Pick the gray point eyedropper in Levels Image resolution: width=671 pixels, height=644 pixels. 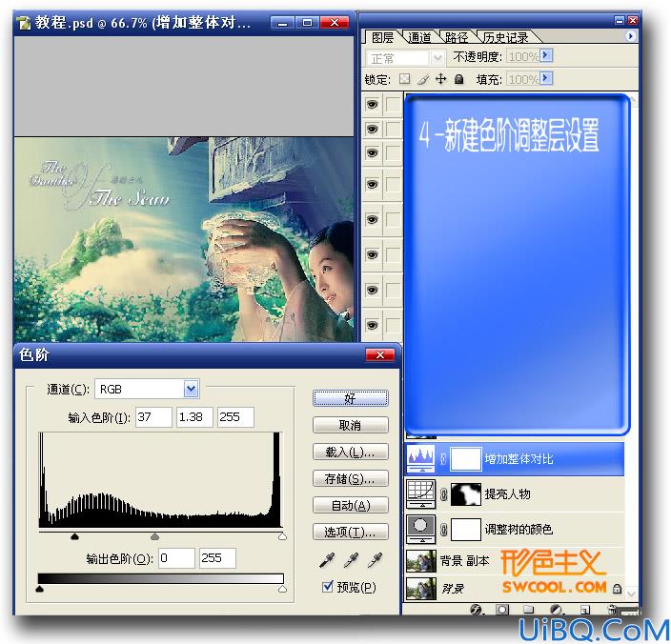pyautogui.click(x=351, y=560)
